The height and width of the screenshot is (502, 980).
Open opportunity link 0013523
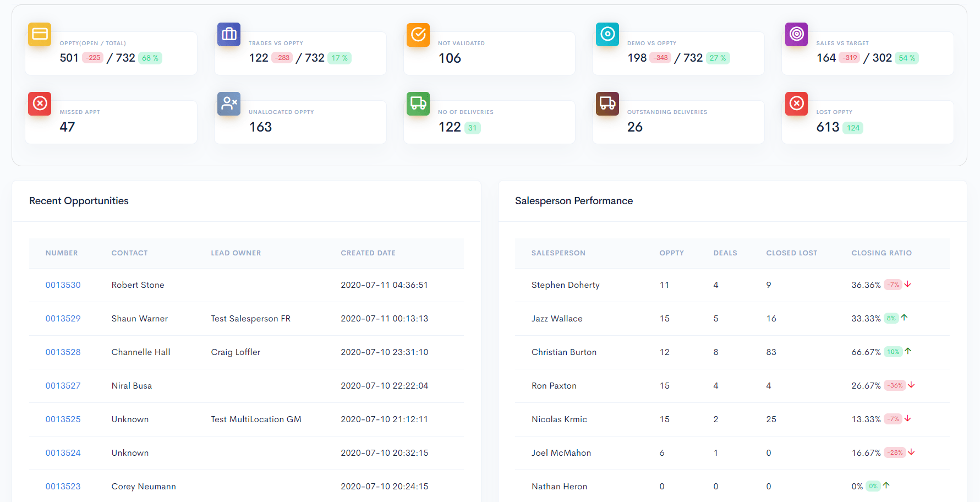tap(63, 487)
